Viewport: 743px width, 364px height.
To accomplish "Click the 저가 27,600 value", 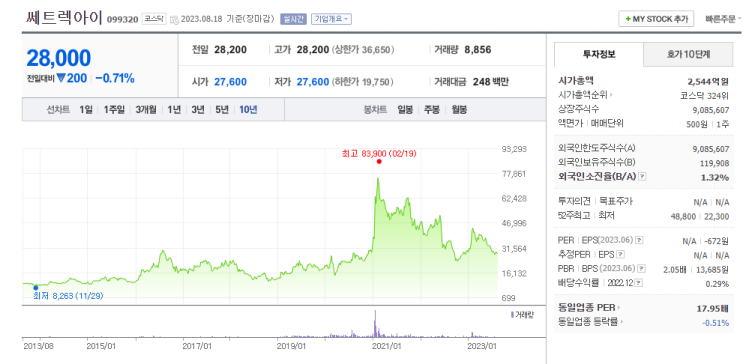I will pyautogui.click(x=313, y=82).
